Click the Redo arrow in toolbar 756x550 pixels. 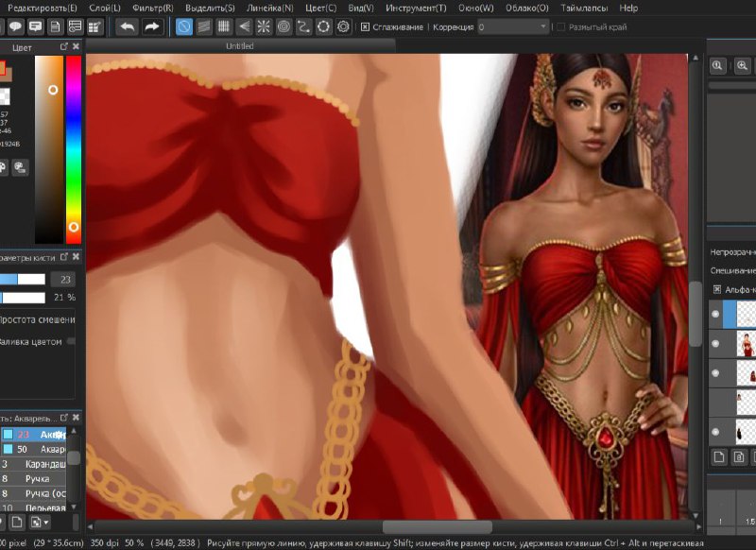[152, 26]
